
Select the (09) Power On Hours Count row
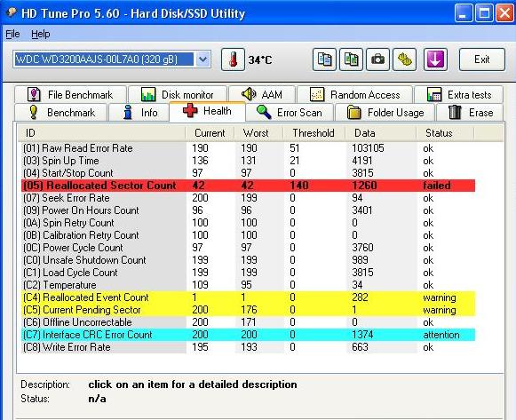(x=248, y=210)
